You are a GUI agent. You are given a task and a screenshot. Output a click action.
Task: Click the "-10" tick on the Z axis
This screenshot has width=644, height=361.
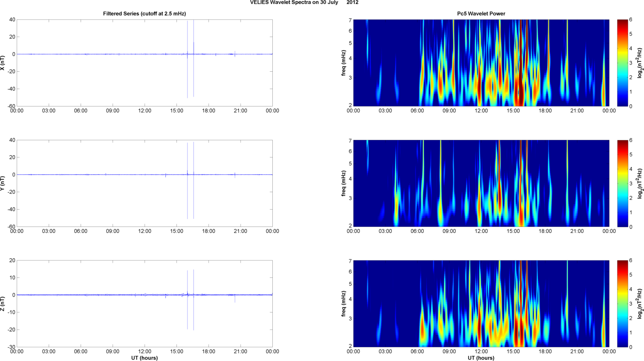pyautogui.click(x=11, y=313)
